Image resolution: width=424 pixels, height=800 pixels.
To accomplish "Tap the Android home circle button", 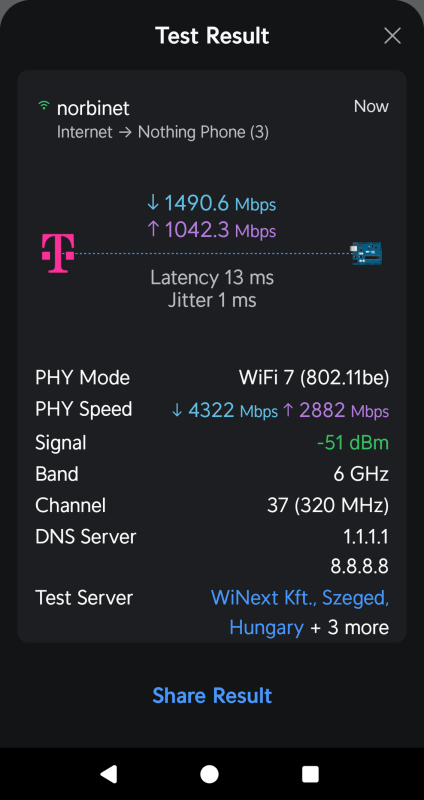I will pos(209,773).
